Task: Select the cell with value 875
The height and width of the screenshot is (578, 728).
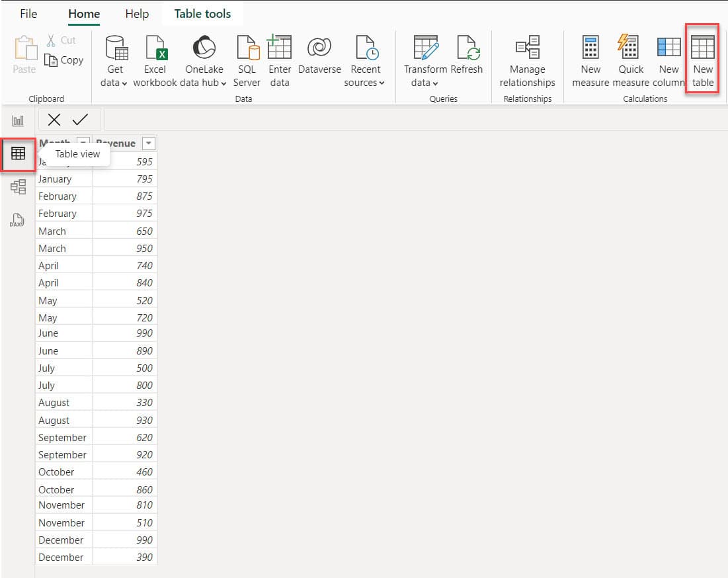Action: (x=125, y=196)
